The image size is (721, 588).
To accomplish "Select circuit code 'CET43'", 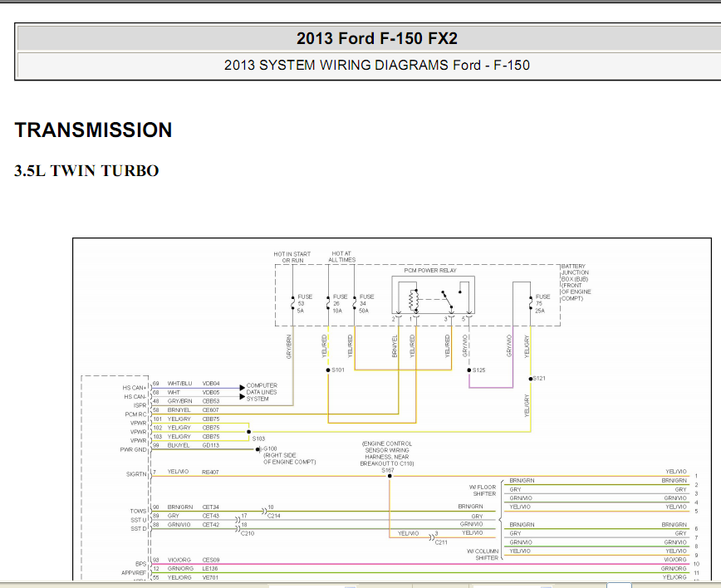I will tap(211, 516).
